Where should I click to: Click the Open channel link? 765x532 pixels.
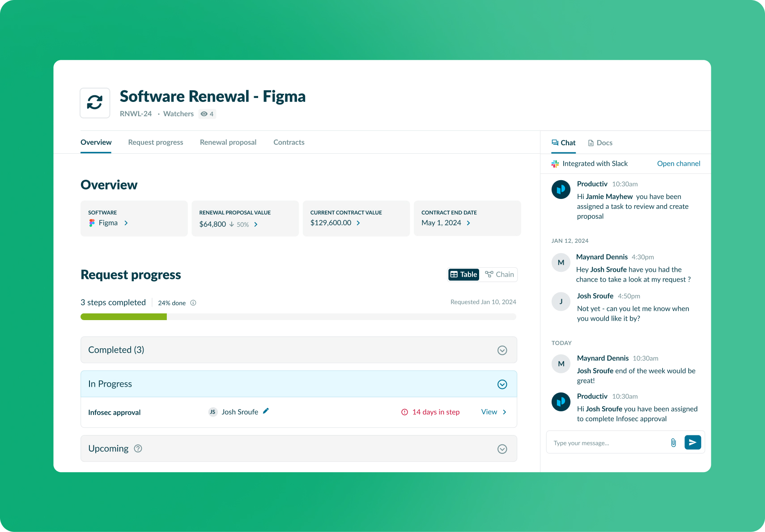[x=678, y=164]
